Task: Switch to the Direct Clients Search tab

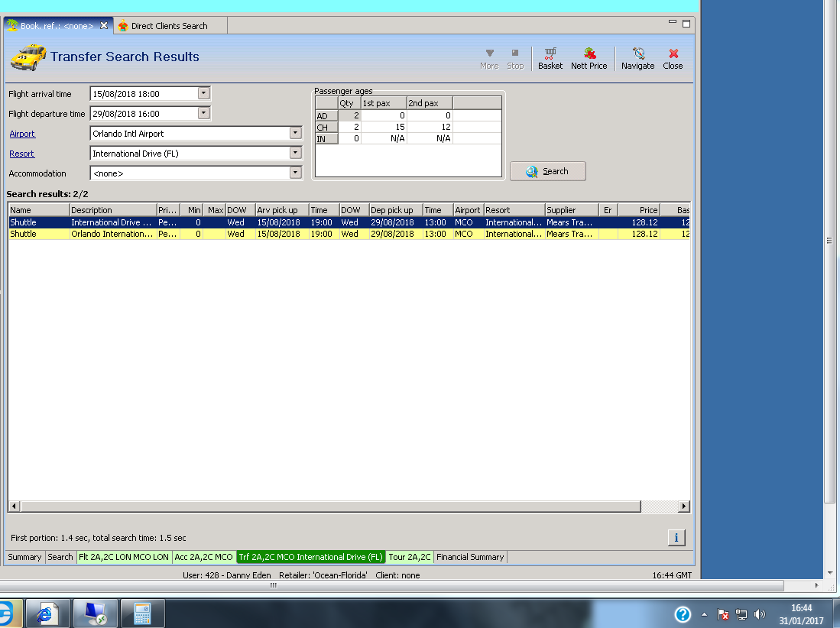Action: point(169,26)
